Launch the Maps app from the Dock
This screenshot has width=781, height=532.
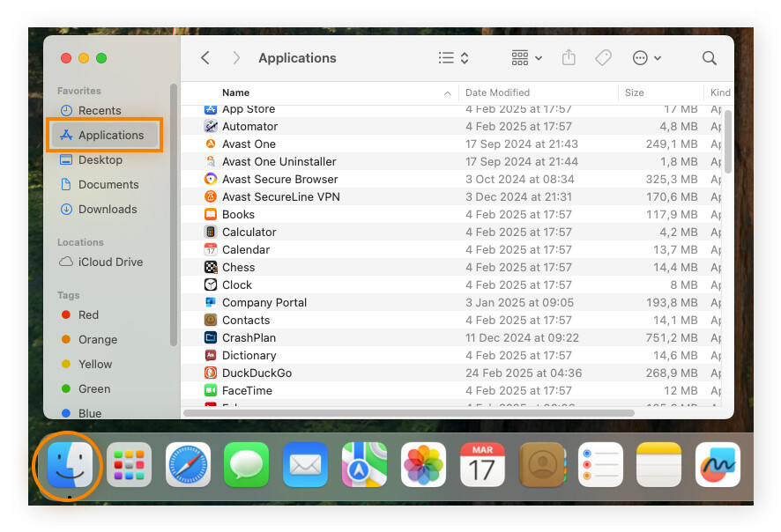coord(364,465)
